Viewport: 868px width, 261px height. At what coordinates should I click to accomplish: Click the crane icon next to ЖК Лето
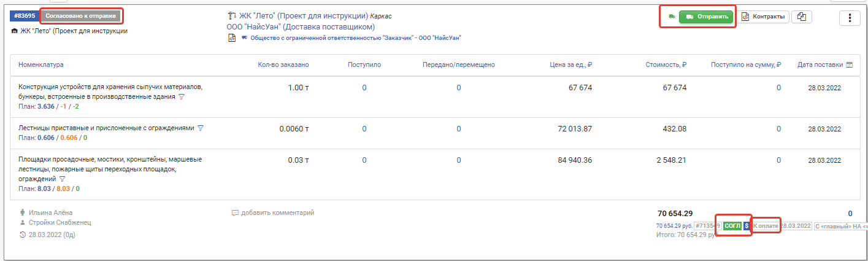[231, 16]
